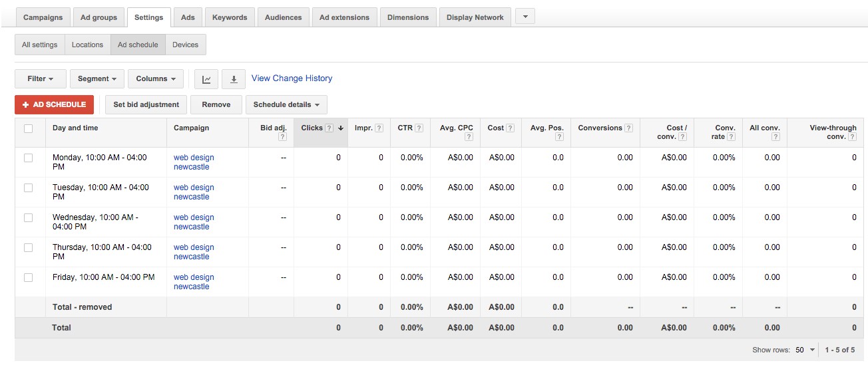Open View Change History link
The width and height of the screenshot is (868, 377).
click(292, 78)
